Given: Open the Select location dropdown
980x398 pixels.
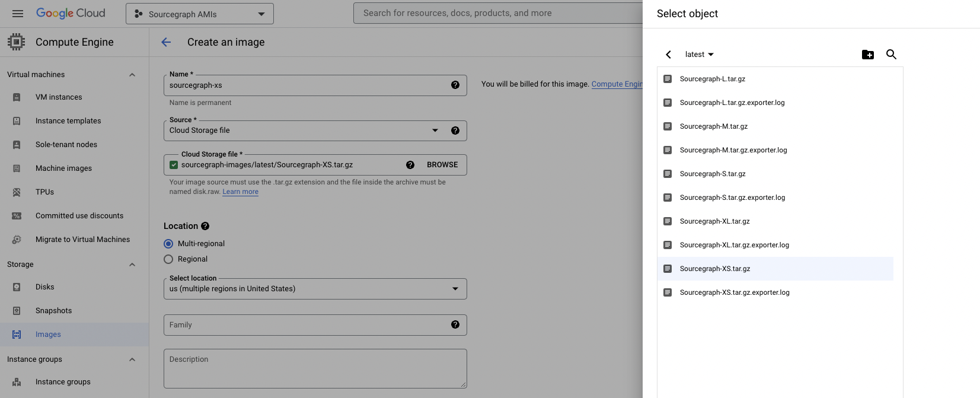Looking at the screenshot, I should [x=315, y=289].
